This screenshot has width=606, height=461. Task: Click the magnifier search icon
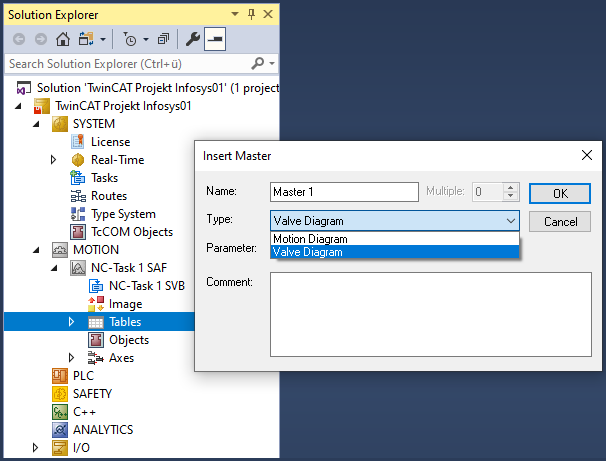(x=257, y=63)
